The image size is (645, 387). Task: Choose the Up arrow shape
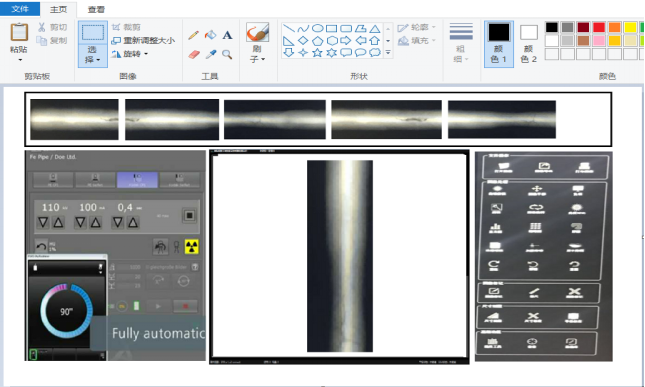click(375, 41)
